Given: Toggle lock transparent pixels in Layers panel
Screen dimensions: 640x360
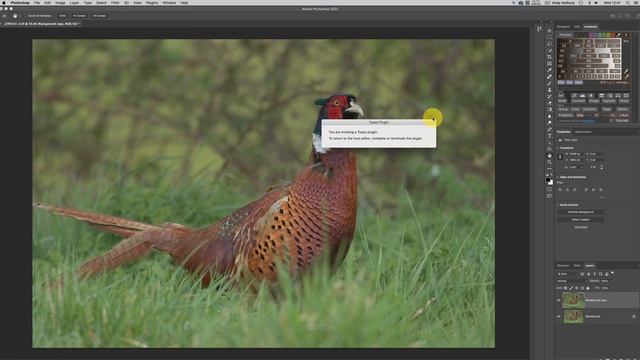Looking at the screenshot, I should 566,288.
